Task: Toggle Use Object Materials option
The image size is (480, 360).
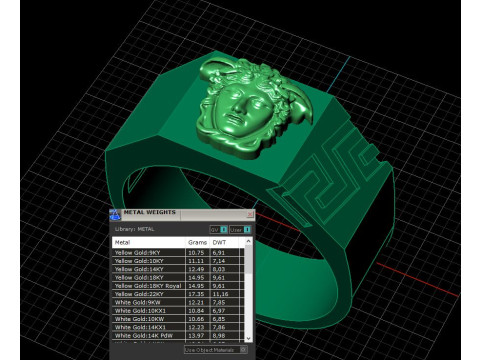Action: [216, 350]
